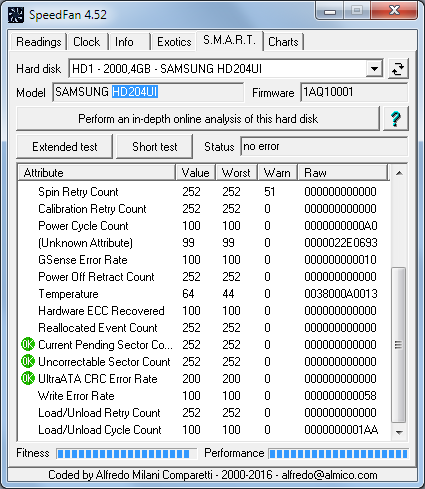Click the Firmware field 1AQ10001
This screenshot has height=489, width=425.
click(354, 92)
